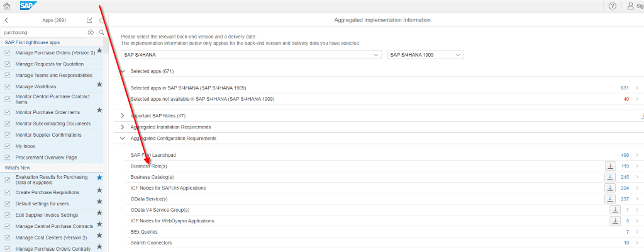Toggle favorite star for Manage Workflows

(99, 84)
